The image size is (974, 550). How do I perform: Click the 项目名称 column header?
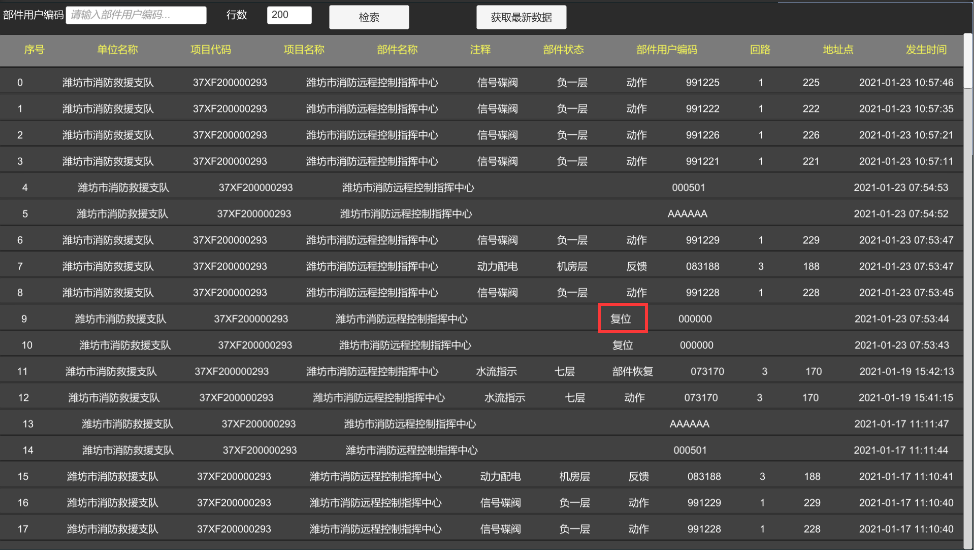click(x=304, y=50)
